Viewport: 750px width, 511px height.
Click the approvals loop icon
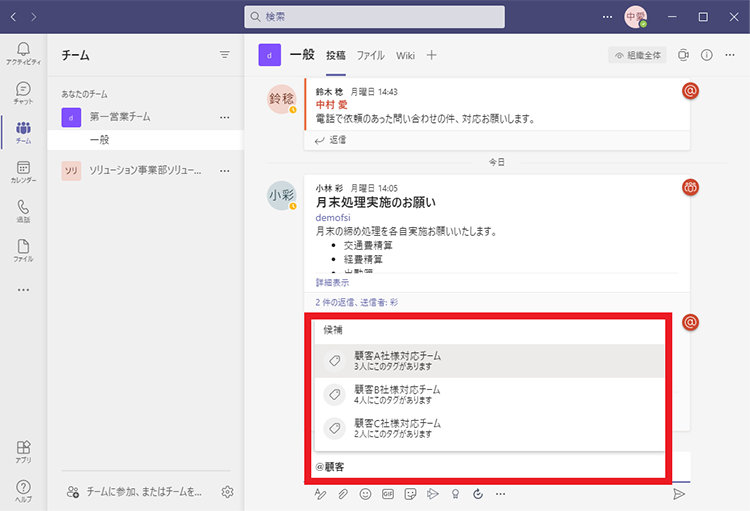(478, 494)
